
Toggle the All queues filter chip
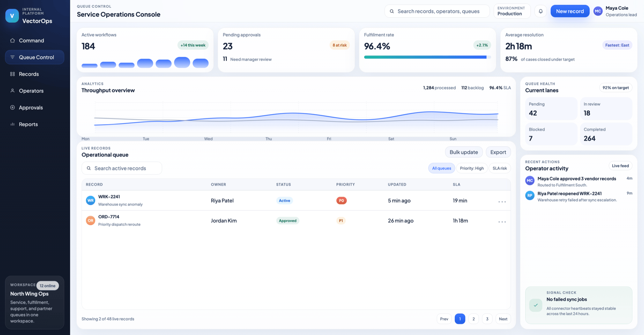[441, 168]
